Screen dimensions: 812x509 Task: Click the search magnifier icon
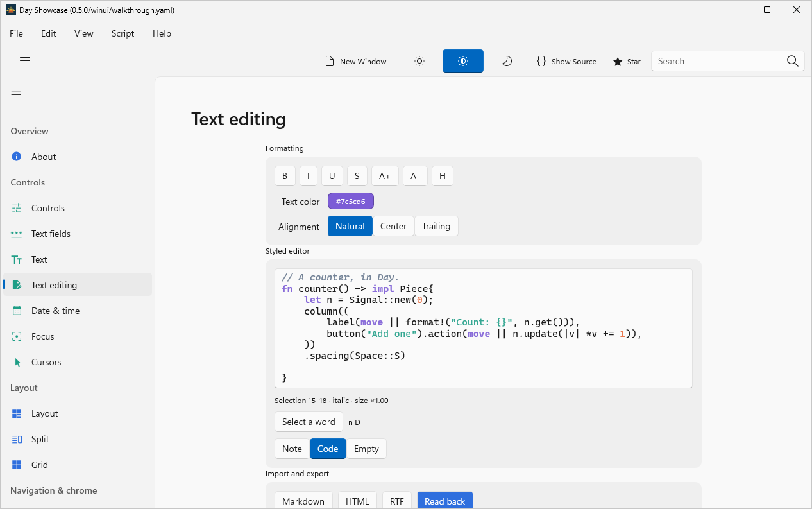click(793, 61)
